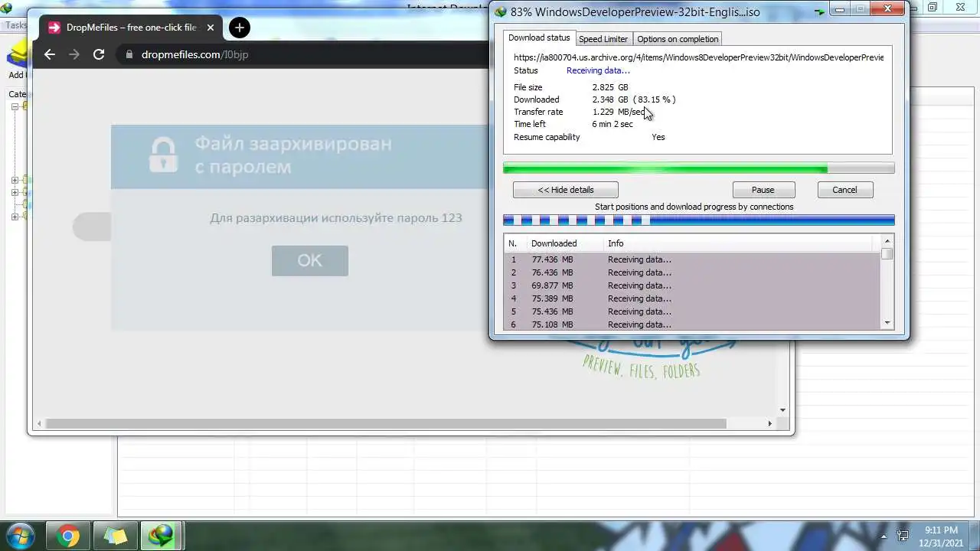Click the browser Forward arrow
980x551 pixels.
74,54
